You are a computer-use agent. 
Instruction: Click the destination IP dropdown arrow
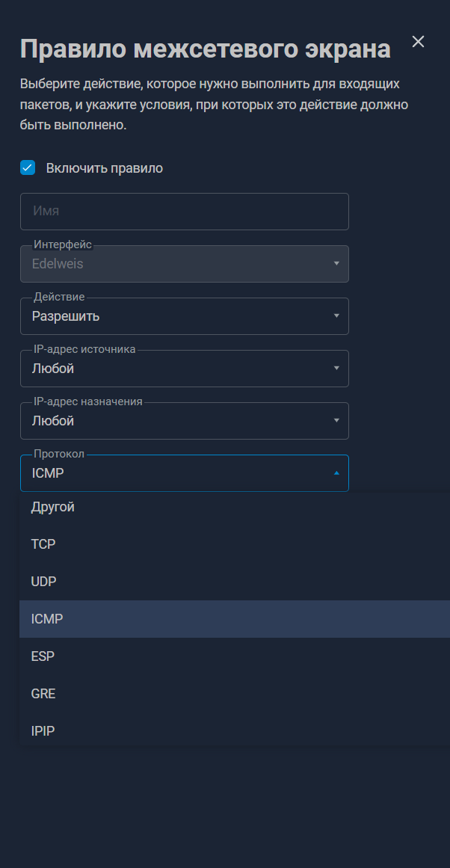pos(336,421)
